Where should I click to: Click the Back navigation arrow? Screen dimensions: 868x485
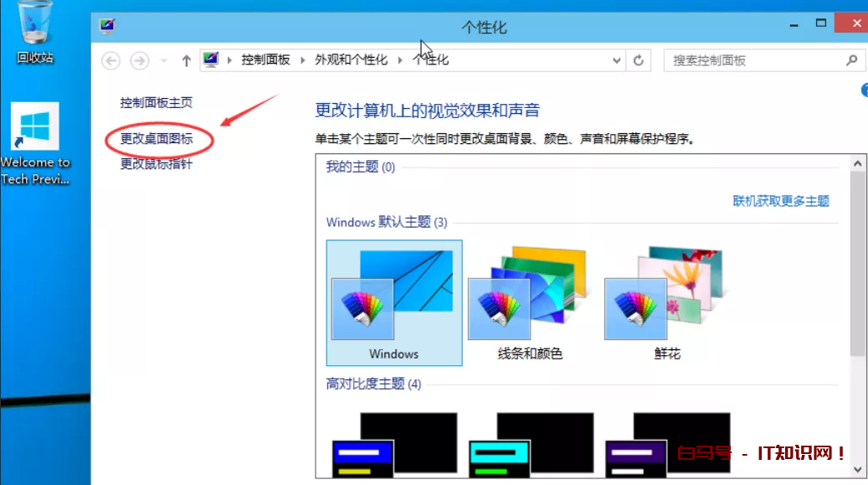110,59
